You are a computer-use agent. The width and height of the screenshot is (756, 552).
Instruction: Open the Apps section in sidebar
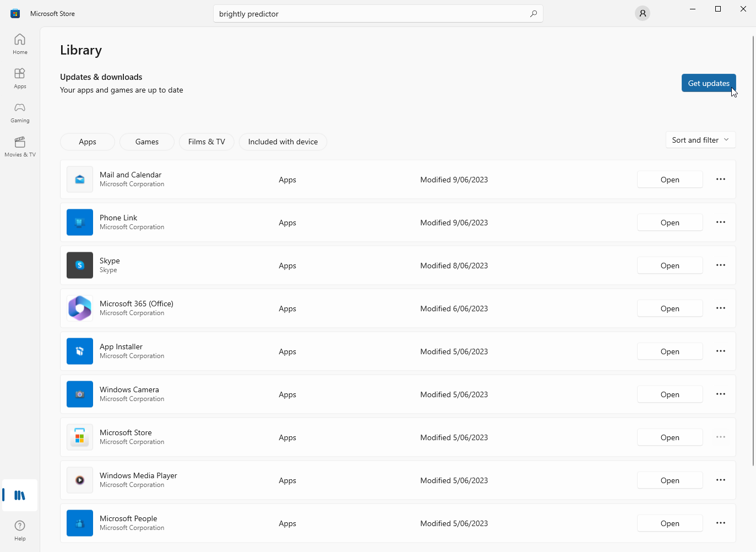[20, 78]
